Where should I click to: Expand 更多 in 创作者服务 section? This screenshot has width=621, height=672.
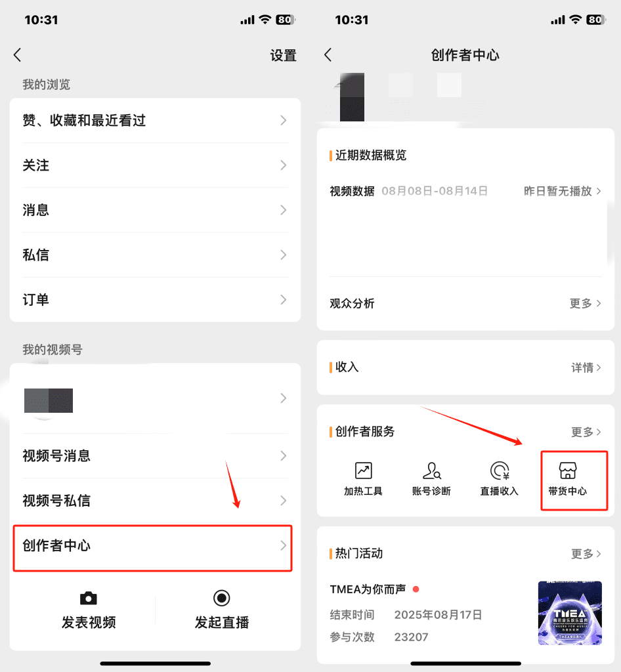tap(586, 432)
